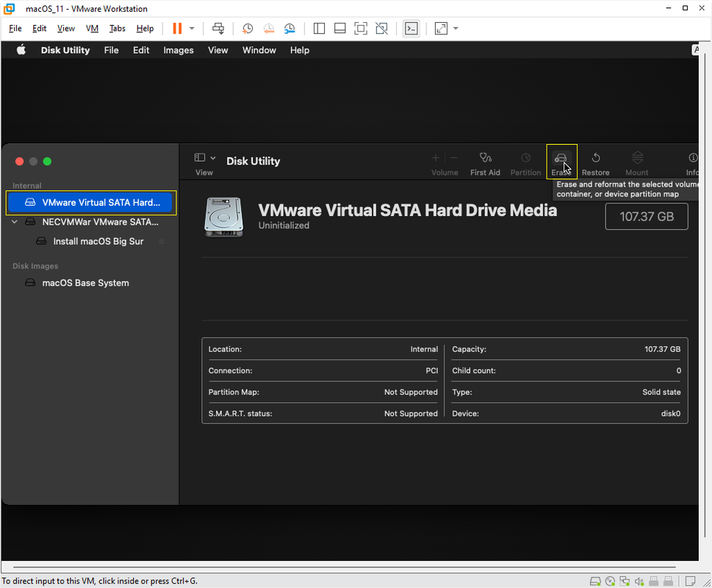This screenshot has width=712, height=588.
Task: Click the CD/DVD drive status icon
Action: click(611, 581)
